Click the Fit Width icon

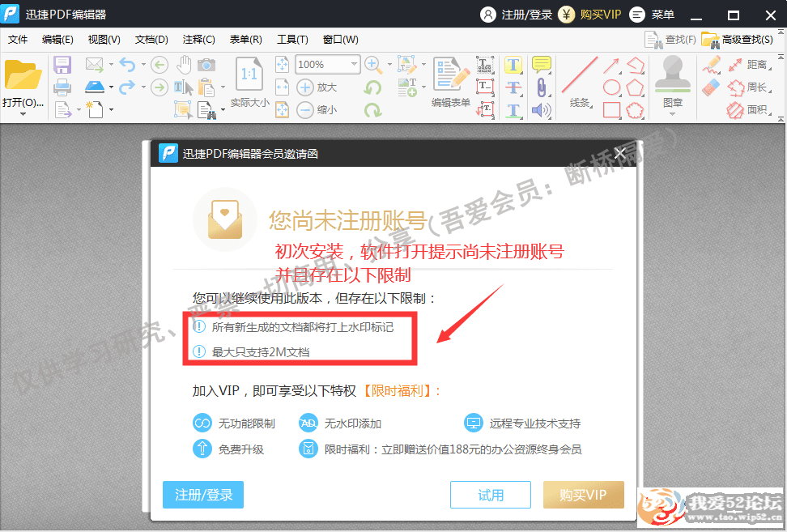282,87
